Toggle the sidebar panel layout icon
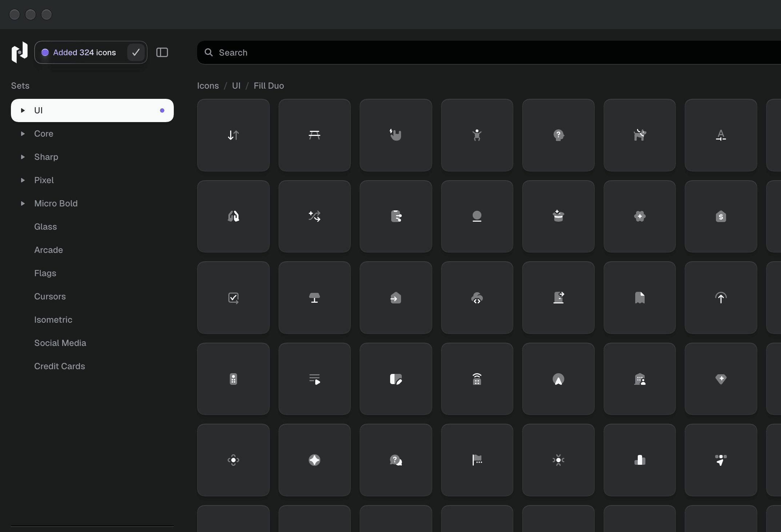The image size is (781, 532). [162, 52]
